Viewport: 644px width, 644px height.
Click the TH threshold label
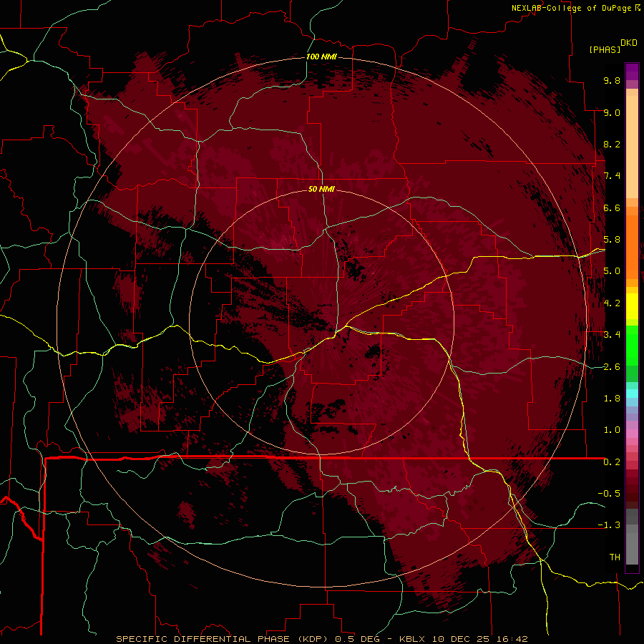(615, 557)
